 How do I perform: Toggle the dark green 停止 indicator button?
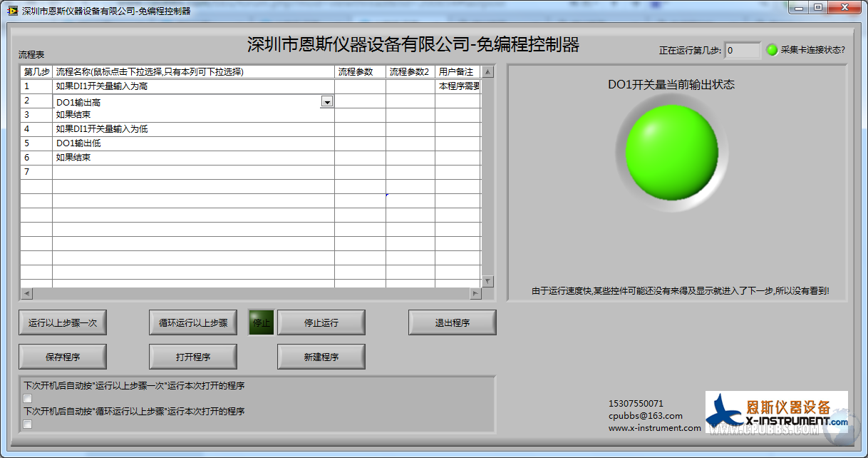[262, 322]
